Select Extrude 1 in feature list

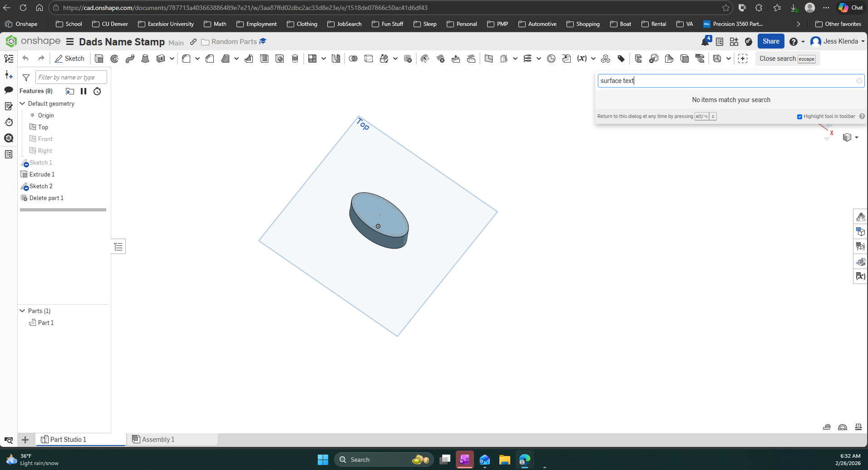click(42, 174)
